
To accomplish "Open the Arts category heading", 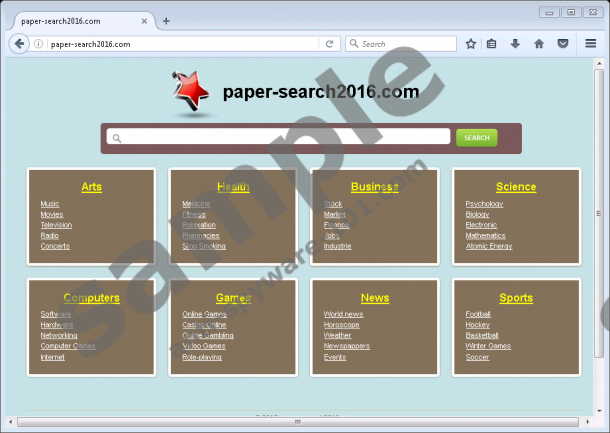I will [92, 187].
